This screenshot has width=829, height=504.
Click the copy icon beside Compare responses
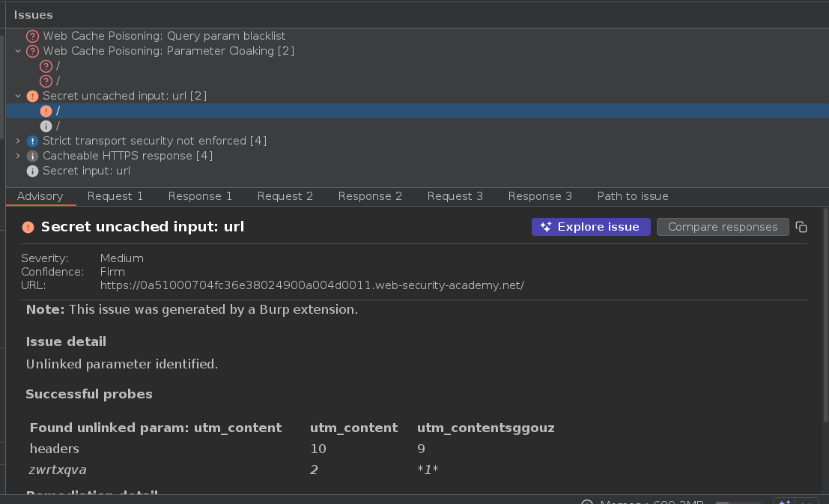pos(801,227)
